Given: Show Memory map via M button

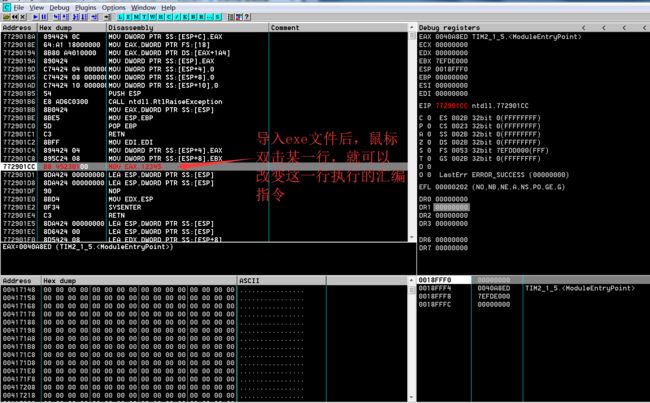Looking at the screenshot, I should tap(136, 17).
